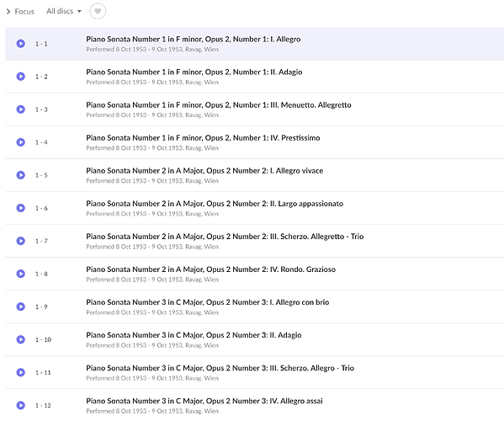Open the All discs dropdown
The image size is (504, 421).
click(x=64, y=11)
